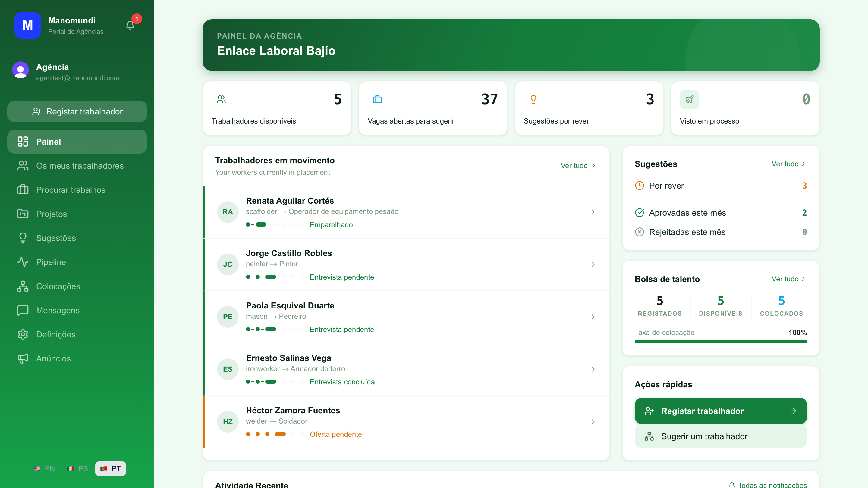The width and height of the screenshot is (868, 488).
Task: Click the lightbulb Sugestões por rever icon
Action: pos(533,99)
